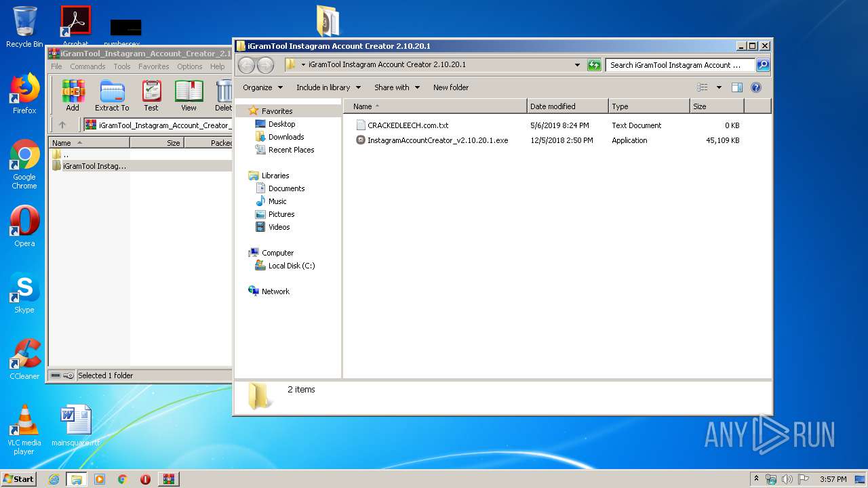
Task: Launch Google Chrome from the desktop
Action: 24,165
